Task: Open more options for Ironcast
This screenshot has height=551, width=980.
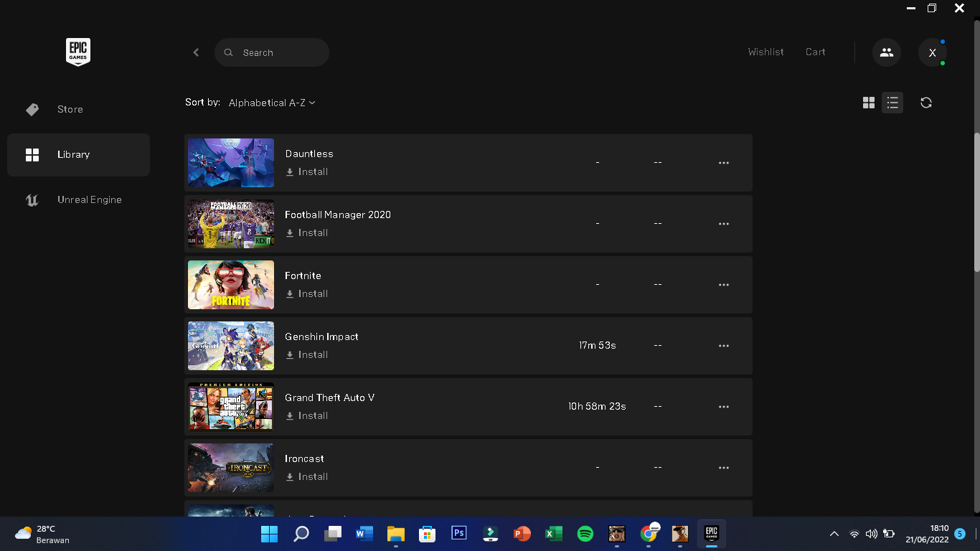Action: [724, 468]
